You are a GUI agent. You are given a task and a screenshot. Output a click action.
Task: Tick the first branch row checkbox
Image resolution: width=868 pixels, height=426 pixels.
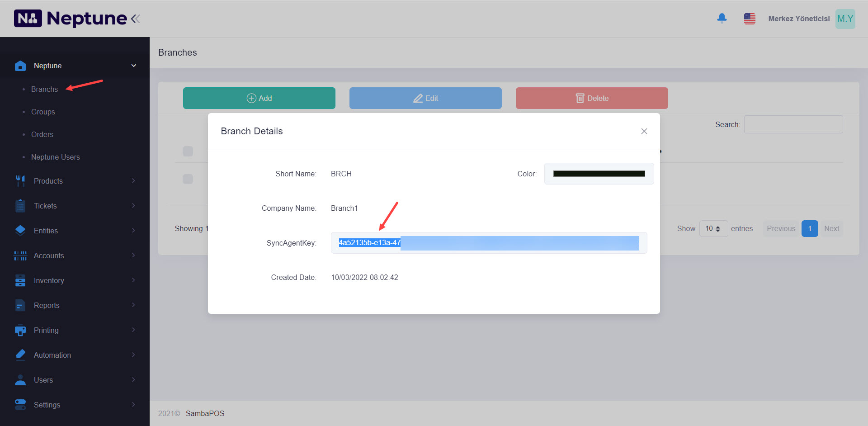pyautogui.click(x=188, y=151)
